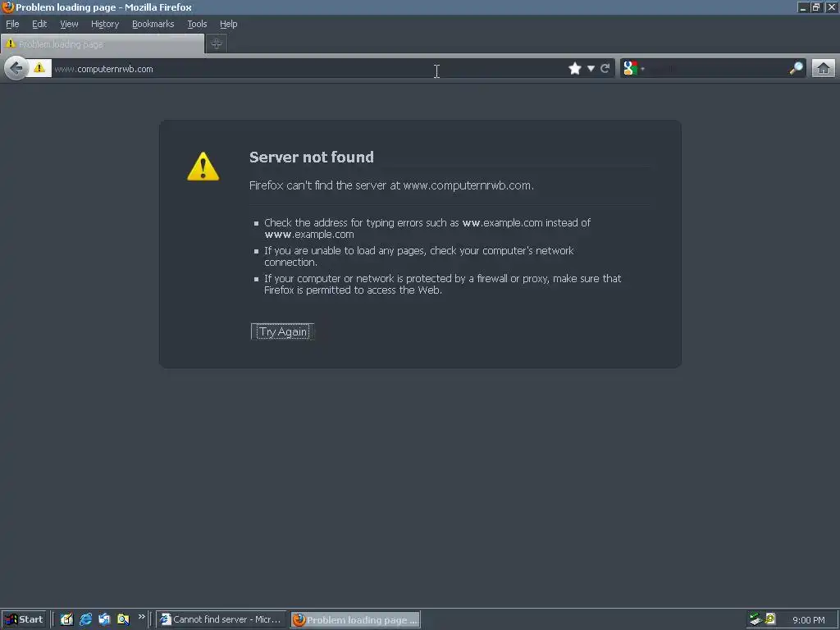Click the Server not found heading
Image resolution: width=840 pixels, height=630 pixels.
click(x=312, y=157)
